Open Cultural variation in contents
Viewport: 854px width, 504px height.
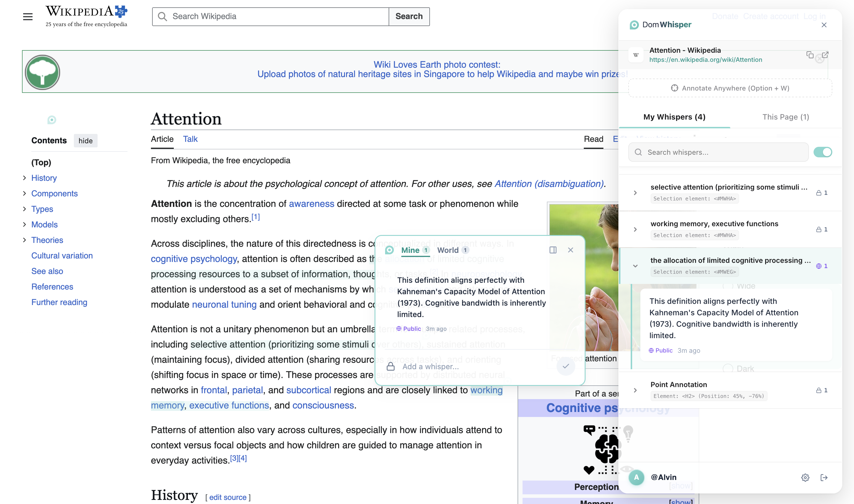(62, 256)
